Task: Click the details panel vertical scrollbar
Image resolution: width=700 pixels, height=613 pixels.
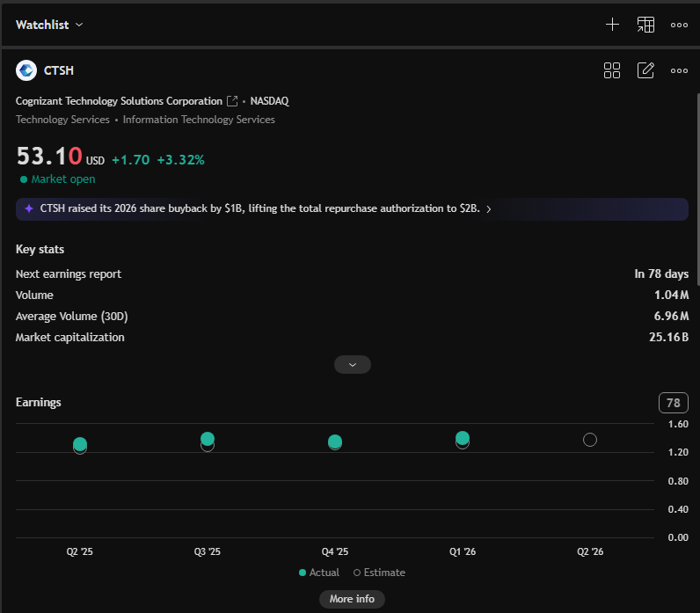Action: (697, 189)
